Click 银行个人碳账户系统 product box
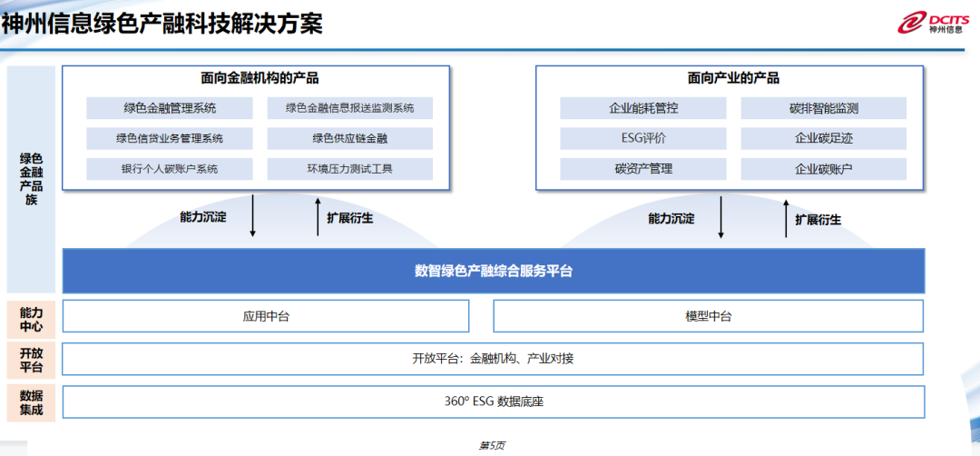 [x=170, y=169]
